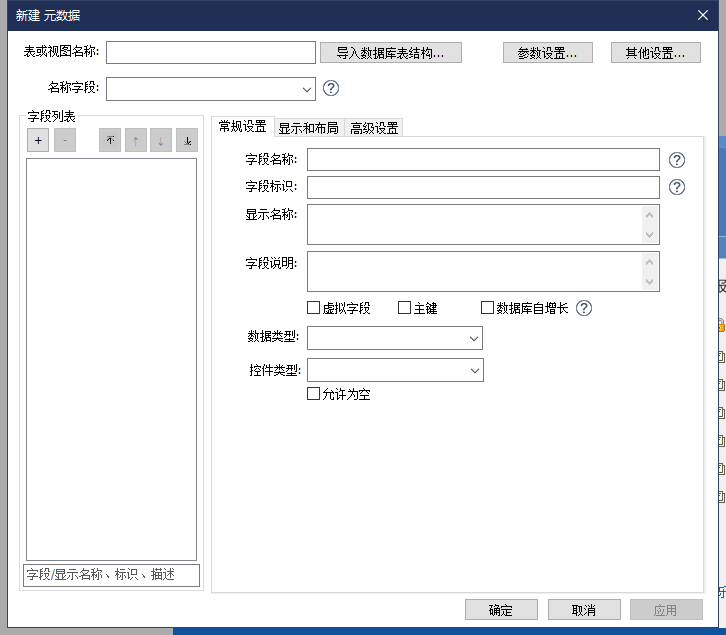
Task: Show help for 数据库自增长 option
Action: (x=584, y=308)
